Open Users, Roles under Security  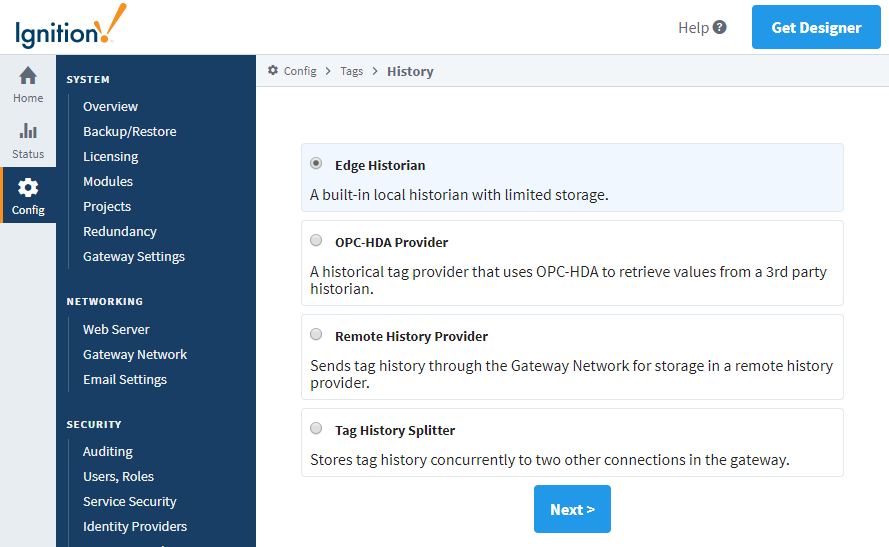pyautogui.click(x=118, y=476)
